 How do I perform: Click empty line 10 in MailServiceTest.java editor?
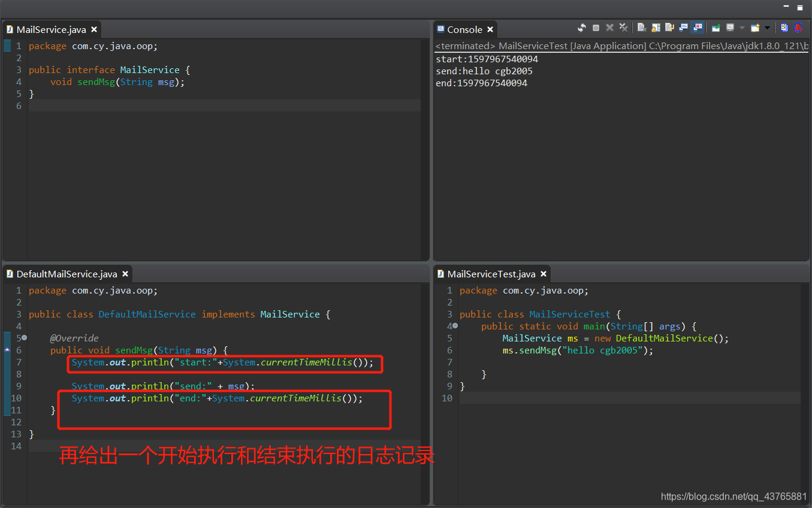pyautogui.click(x=630, y=398)
